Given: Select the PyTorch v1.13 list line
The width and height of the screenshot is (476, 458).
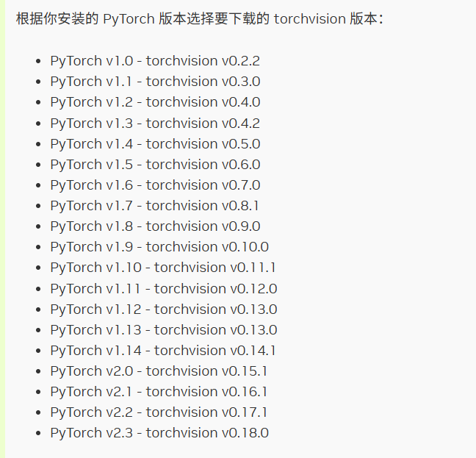Looking at the screenshot, I should click(x=164, y=330).
